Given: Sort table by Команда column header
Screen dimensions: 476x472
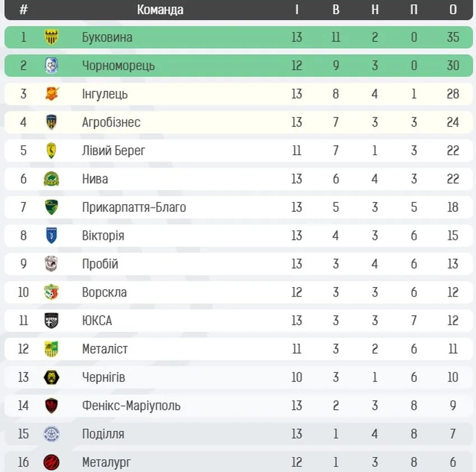Looking at the screenshot, I should point(160,10).
